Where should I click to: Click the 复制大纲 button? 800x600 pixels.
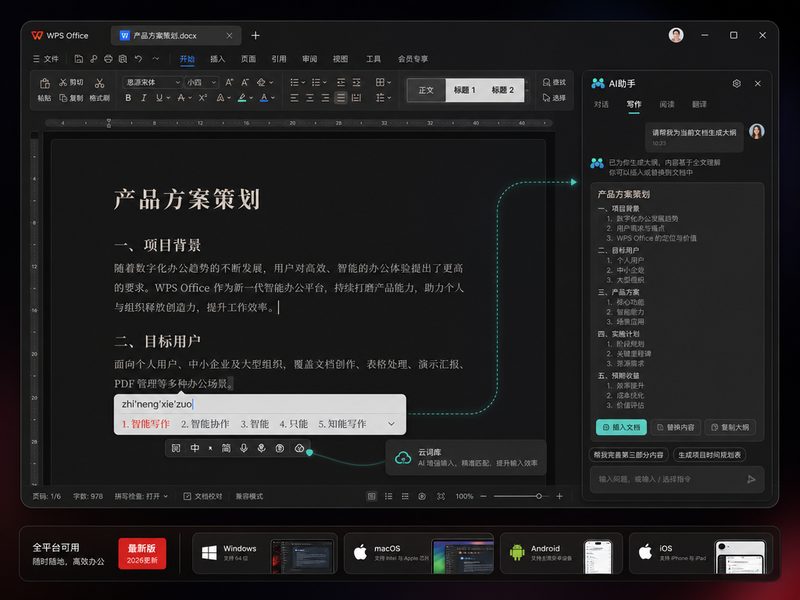tap(730, 427)
